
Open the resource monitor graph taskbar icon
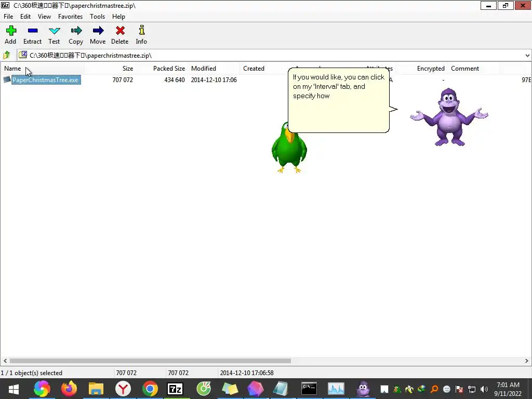point(336,389)
